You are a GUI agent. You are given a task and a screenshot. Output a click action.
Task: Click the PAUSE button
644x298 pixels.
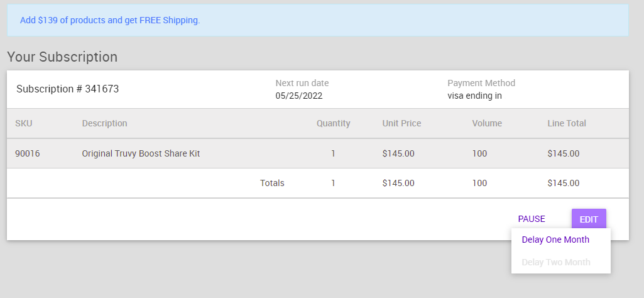pyautogui.click(x=532, y=219)
